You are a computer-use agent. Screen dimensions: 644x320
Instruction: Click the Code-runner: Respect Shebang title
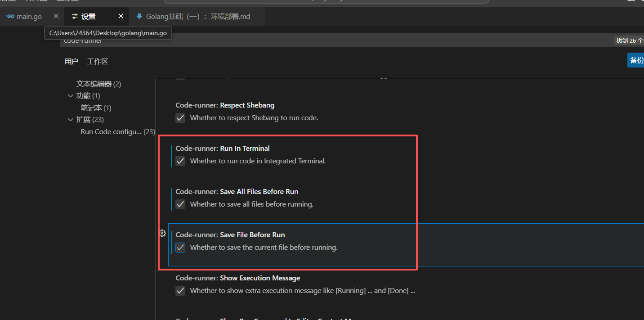(x=225, y=105)
